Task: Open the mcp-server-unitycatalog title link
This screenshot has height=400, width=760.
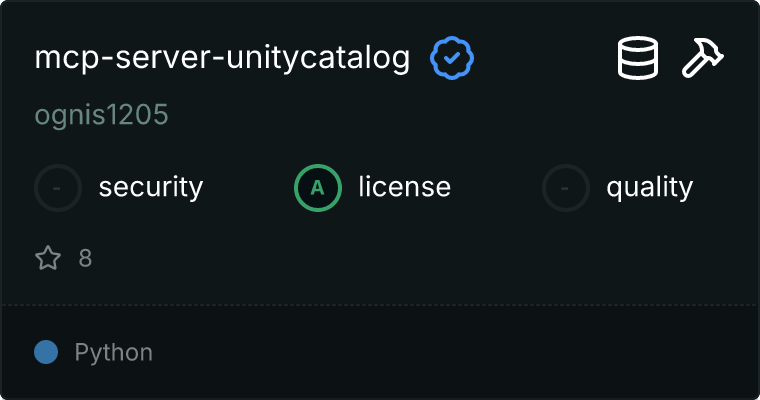Action: [222, 59]
